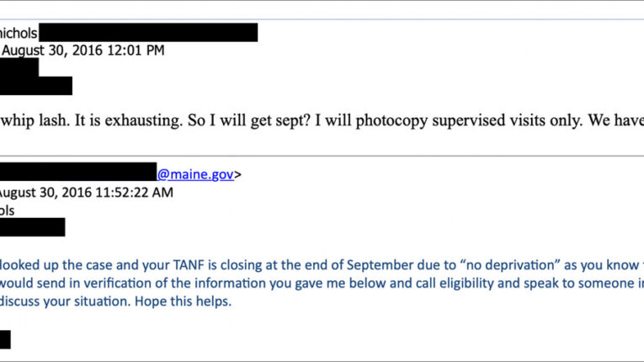
Task: Select the "August 30, 2016 12:01 PM" timestamp
Action: click(x=82, y=51)
